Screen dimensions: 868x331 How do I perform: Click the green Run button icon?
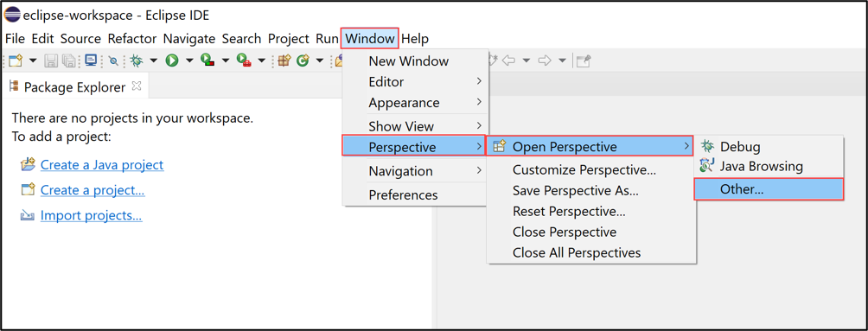click(171, 60)
